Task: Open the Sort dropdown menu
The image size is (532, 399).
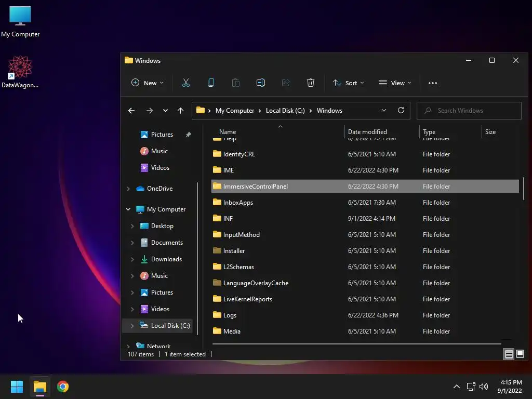Action: 349,83
